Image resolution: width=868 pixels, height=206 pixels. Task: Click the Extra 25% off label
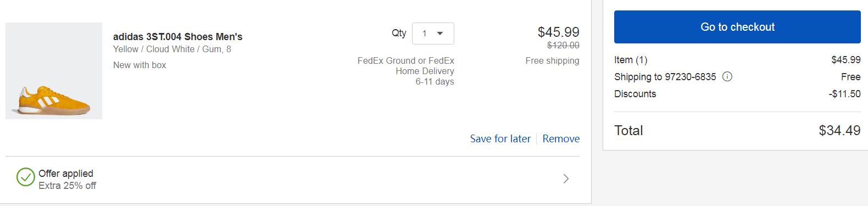coord(67,186)
